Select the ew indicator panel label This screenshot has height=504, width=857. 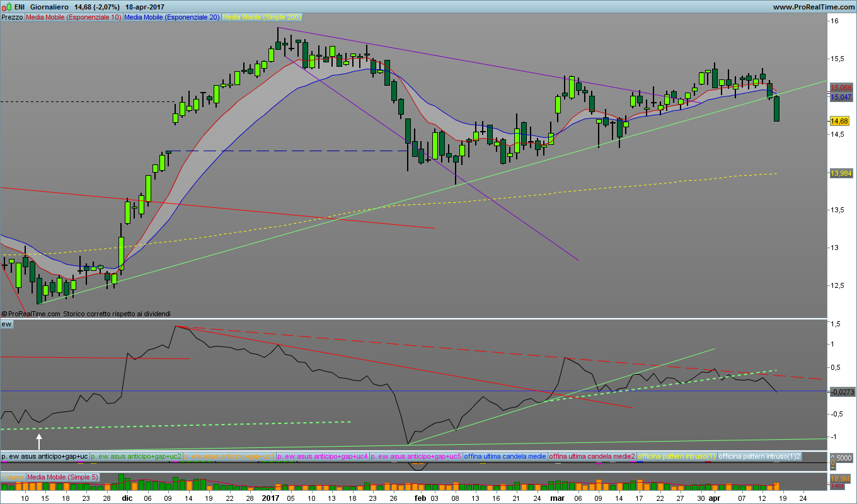point(6,324)
